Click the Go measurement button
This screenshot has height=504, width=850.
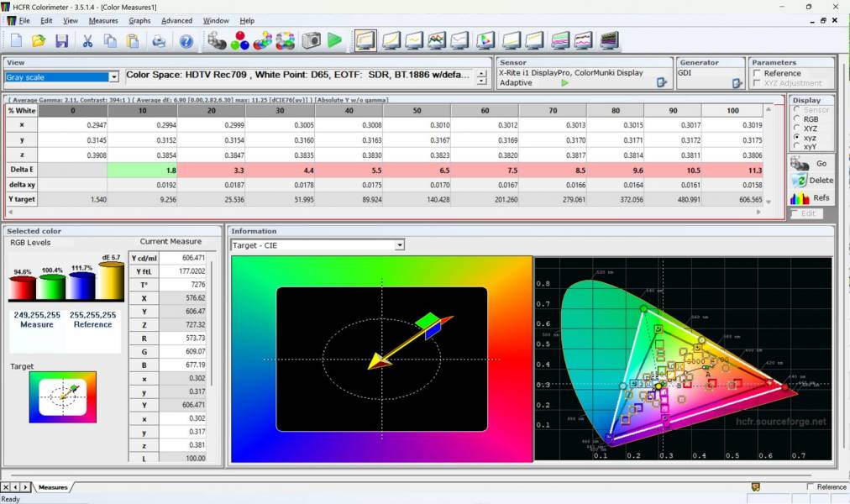point(811,164)
